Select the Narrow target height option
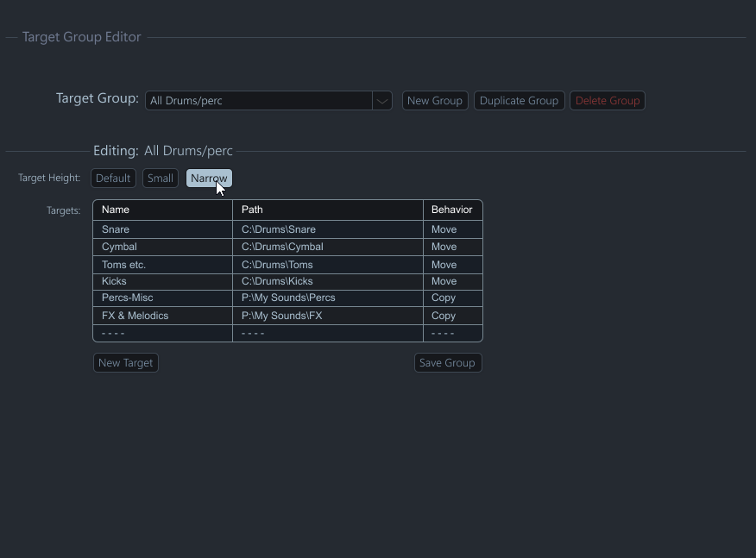756x558 pixels. click(209, 179)
